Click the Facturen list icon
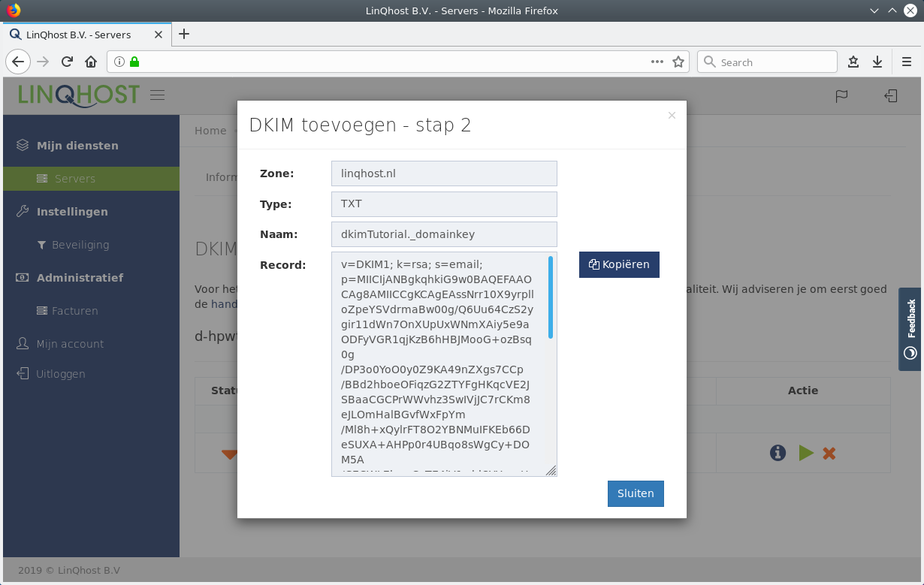924x585 pixels. [x=43, y=311]
